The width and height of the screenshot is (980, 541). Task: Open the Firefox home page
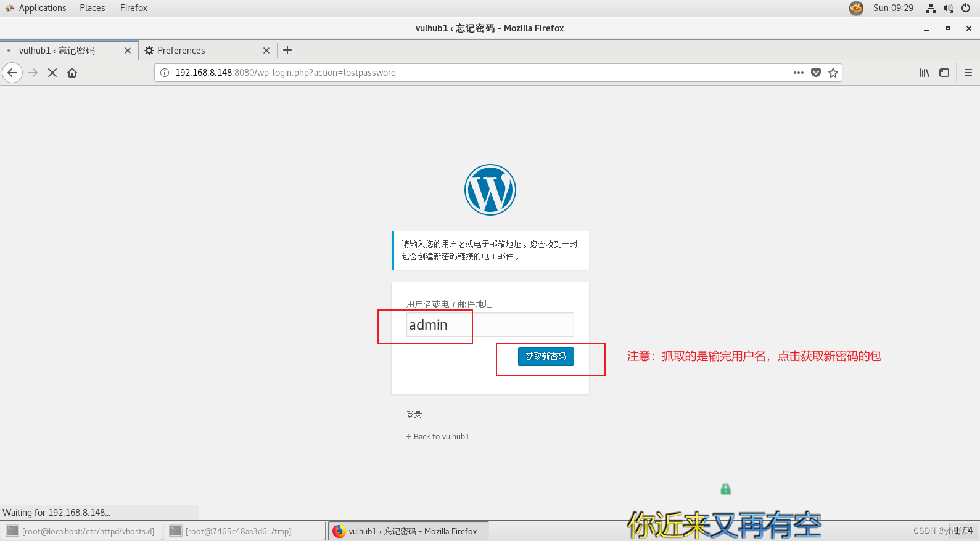coord(72,73)
